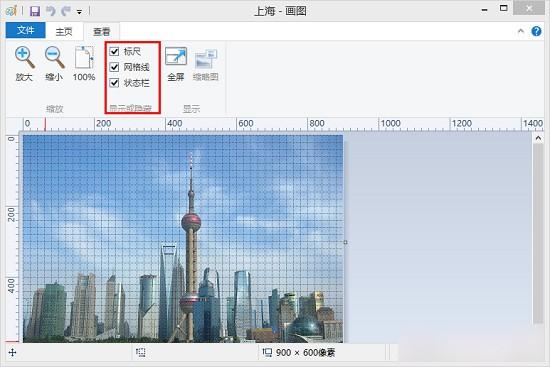The width and height of the screenshot is (550, 367).
Task: Click the Paint application icon in title bar
Action: 11,11
